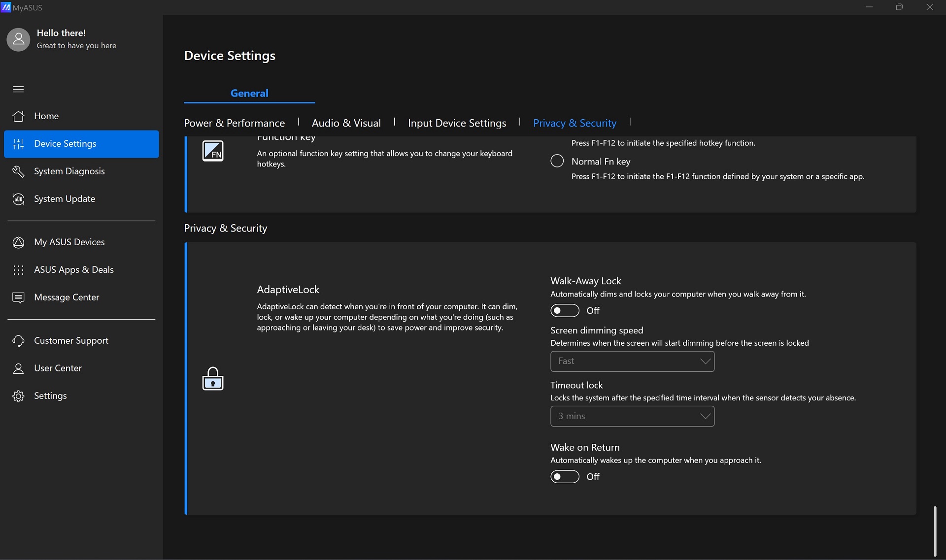Open Home page in sidebar
This screenshot has width=946, height=560.
[x=81, y=116]
